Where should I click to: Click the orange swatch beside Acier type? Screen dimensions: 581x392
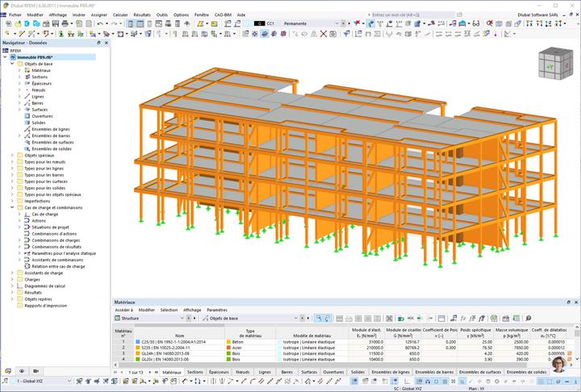[x=228, y=348]
